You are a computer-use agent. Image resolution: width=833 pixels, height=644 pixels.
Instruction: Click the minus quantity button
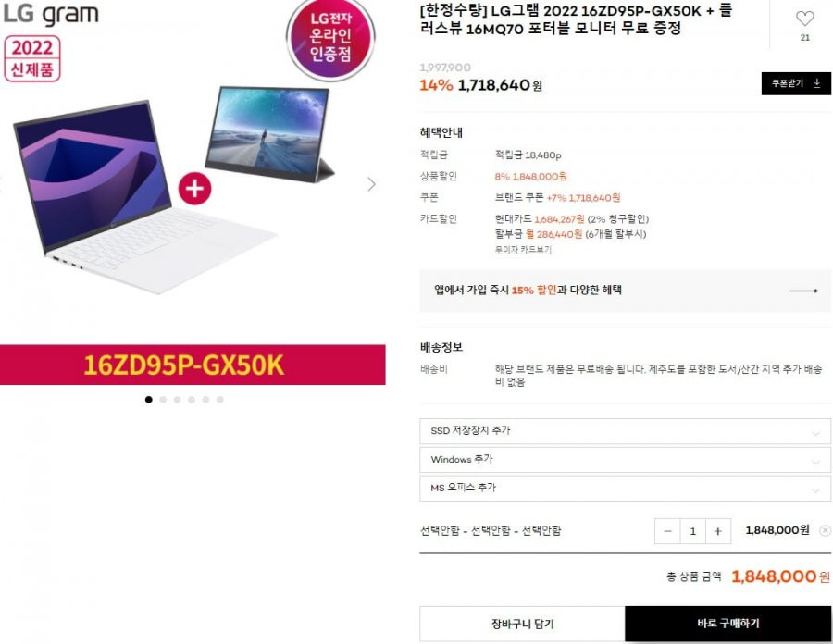point(667,531)
